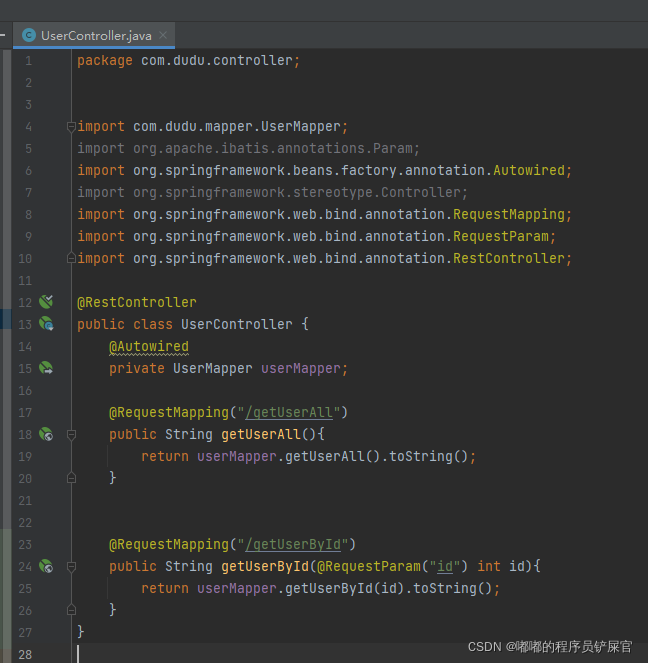This screenshot has width=648, height=663.
Task: Click the import fold end marker on line 10
Action: [x=71, y=258]
